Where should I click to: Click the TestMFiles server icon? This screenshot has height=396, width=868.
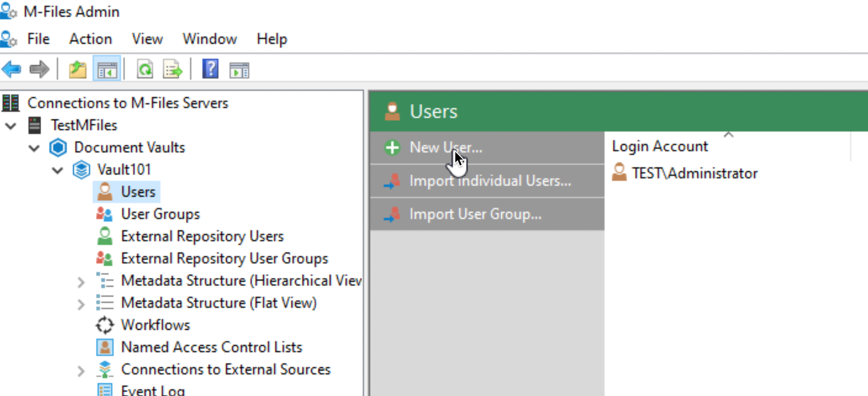34,125
